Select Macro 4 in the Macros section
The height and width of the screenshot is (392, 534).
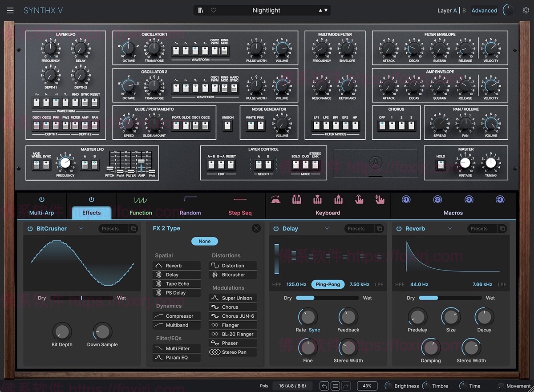500,199
